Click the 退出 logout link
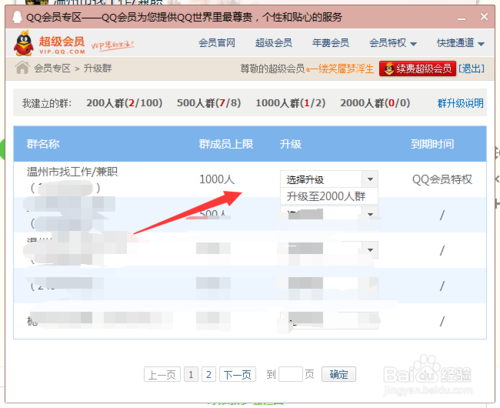 tap(471, 69)
